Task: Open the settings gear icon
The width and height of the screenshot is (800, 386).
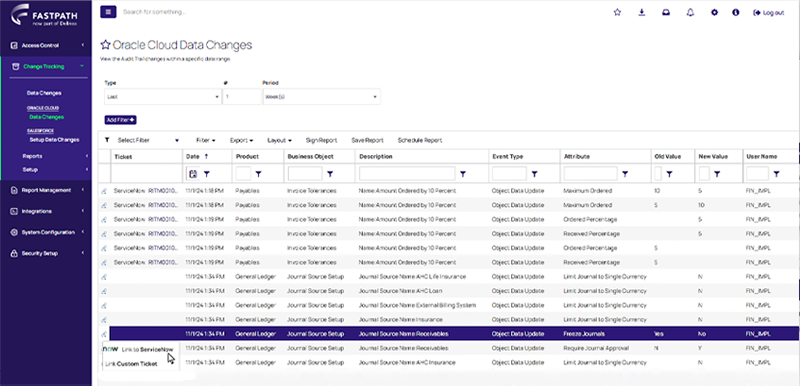Action: (x=714, y=12)
